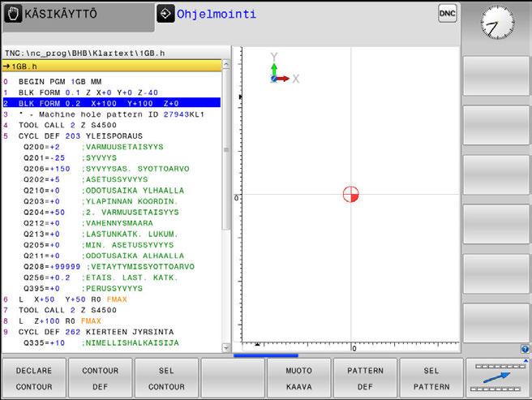Screen dimensions: 532x400
Task: Select line 6 L X+50 Y+50 R0 FMAX
Action: click(112, 299)
